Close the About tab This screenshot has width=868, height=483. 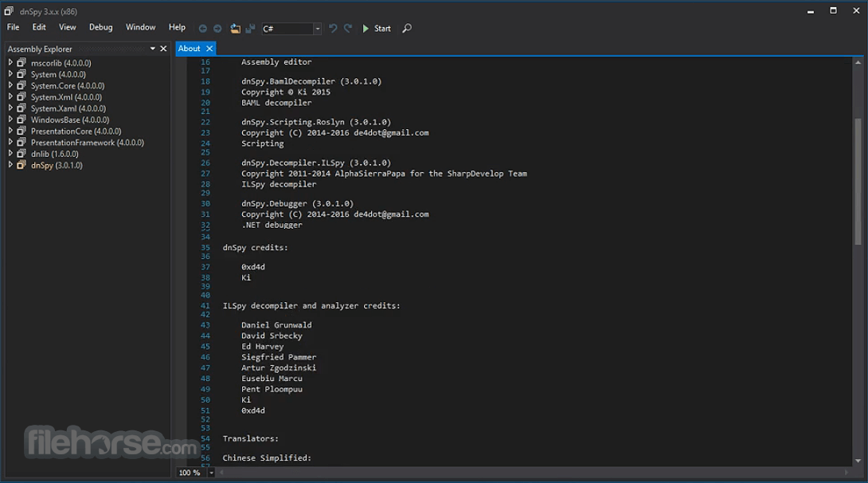[209, 49]
